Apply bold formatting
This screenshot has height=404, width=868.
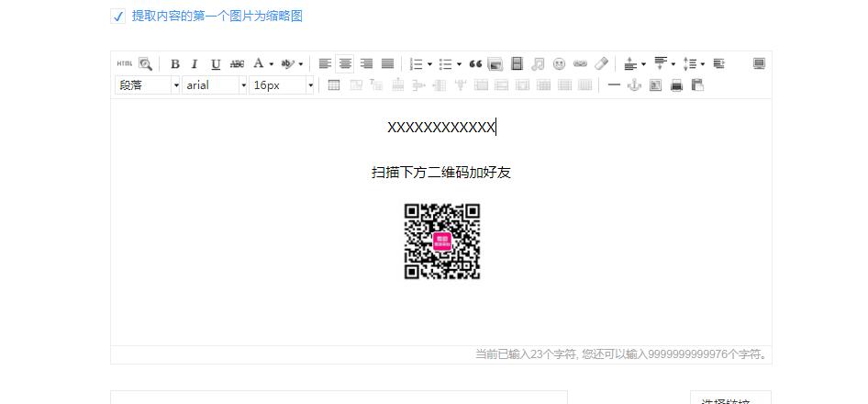pos(175,64)
